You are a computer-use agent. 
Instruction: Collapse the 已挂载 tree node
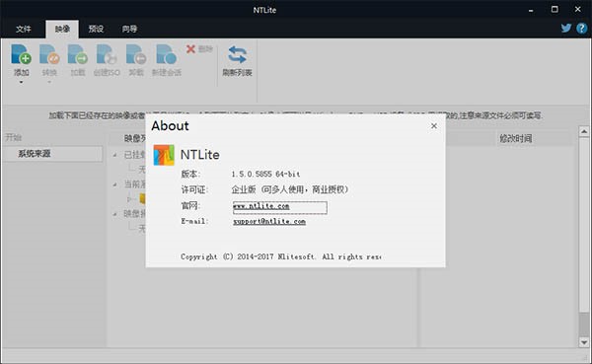pos(114,155)
